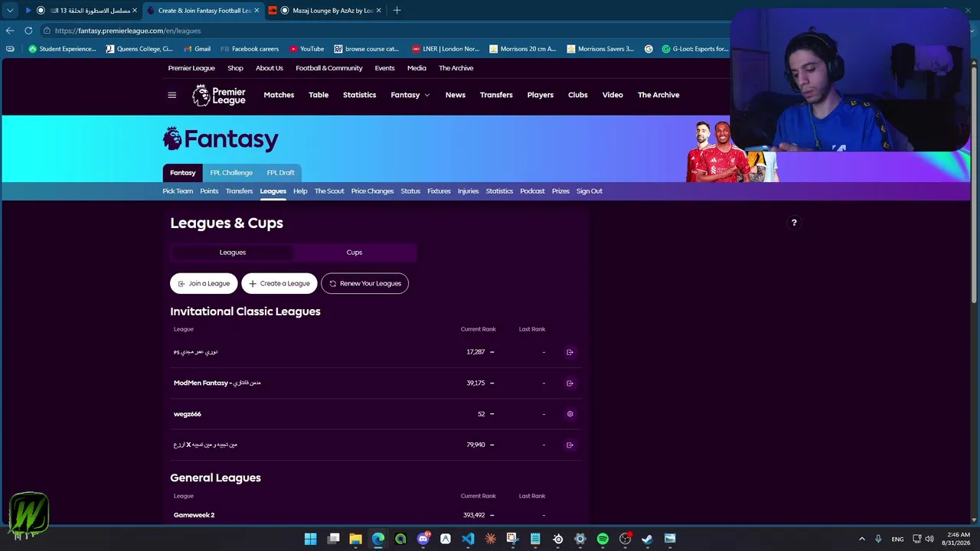980x551 pixels.
Task: Leave the ModMen Fantasy league via its icon
Action: tap(570, 383)
